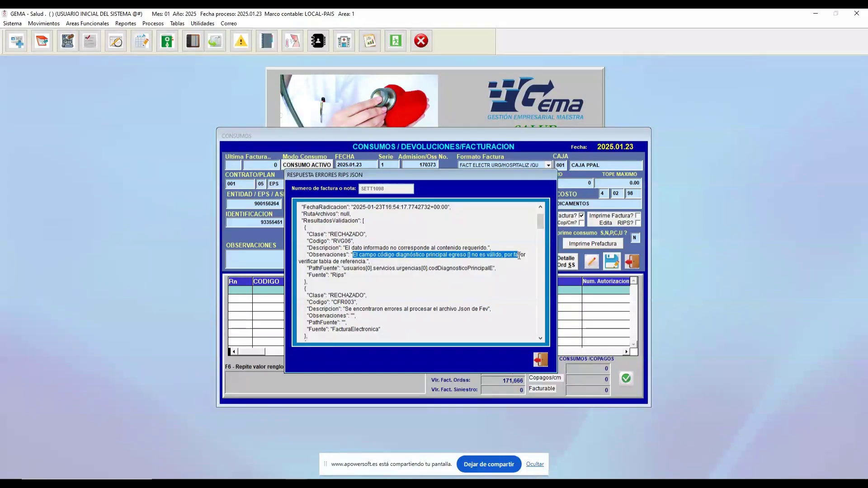Image resolution: width=868 pixels, height=488 pixels.
Task: Click the red notepad toolbar icon
Action: 42,41
